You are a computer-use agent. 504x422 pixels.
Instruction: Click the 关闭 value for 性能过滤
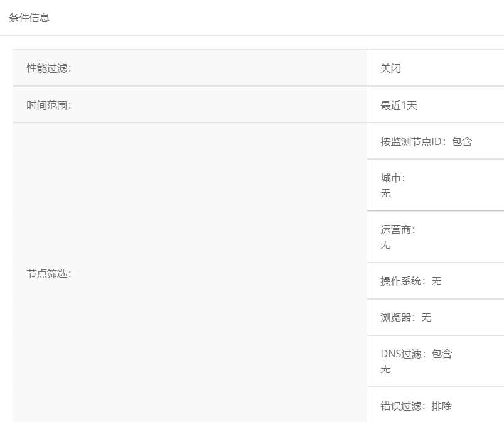coord(390,68)
